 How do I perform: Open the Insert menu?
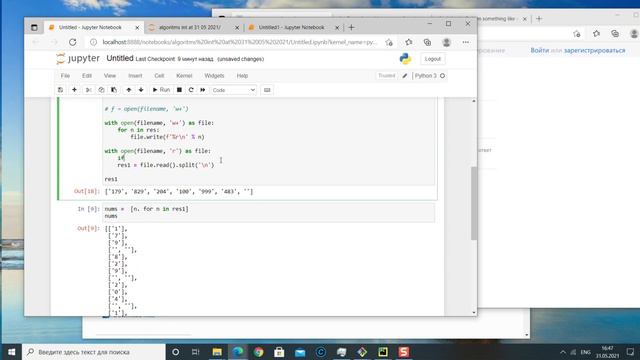coord(135,76)
